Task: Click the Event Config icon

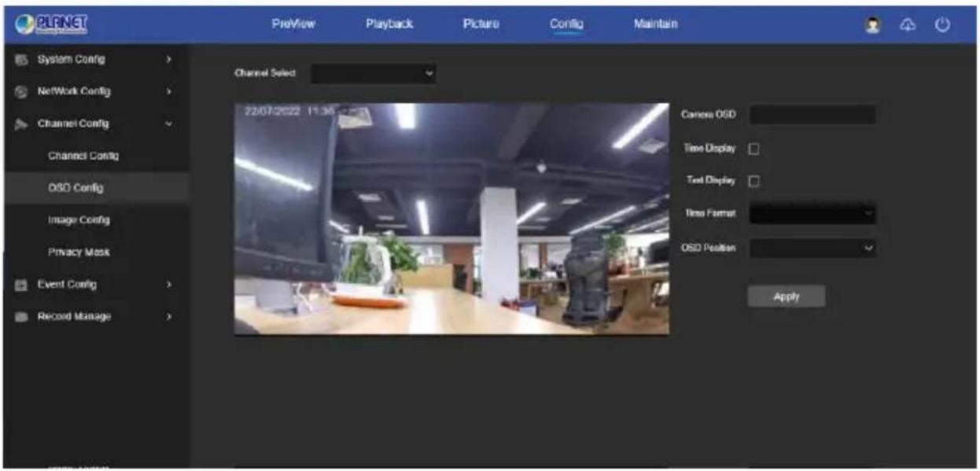Action: (x=23, y=285)
